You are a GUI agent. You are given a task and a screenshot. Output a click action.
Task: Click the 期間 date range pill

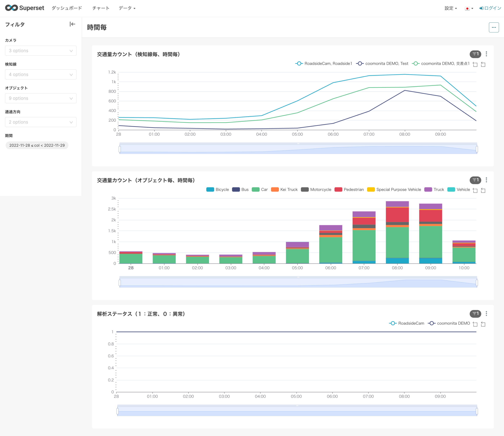coord(37,145)
